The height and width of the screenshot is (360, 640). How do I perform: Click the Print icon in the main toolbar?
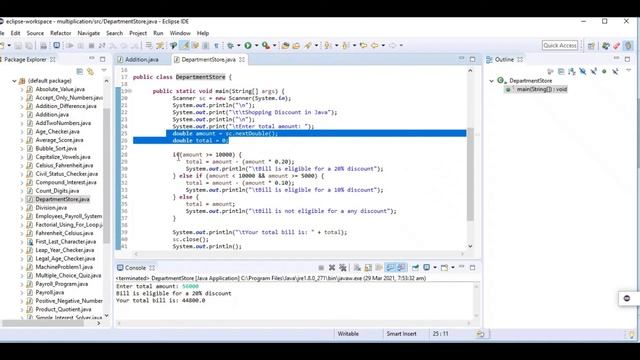click(x=43, y=45)
